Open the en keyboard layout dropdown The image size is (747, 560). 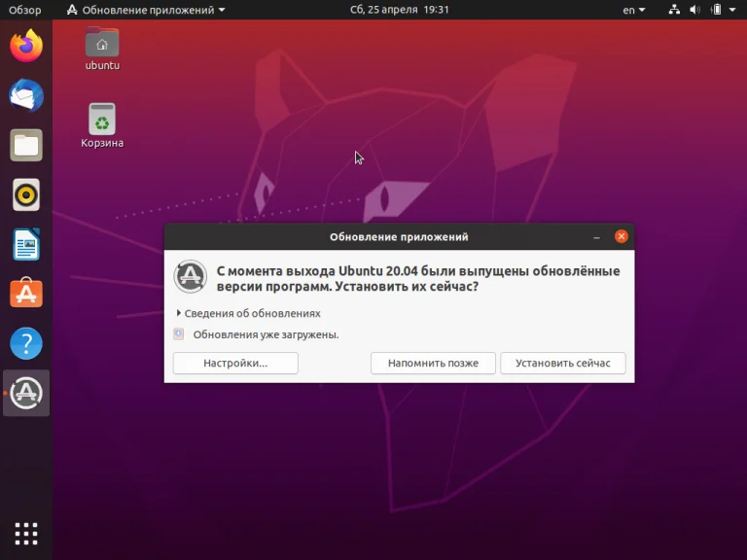(x=633, y=10)
